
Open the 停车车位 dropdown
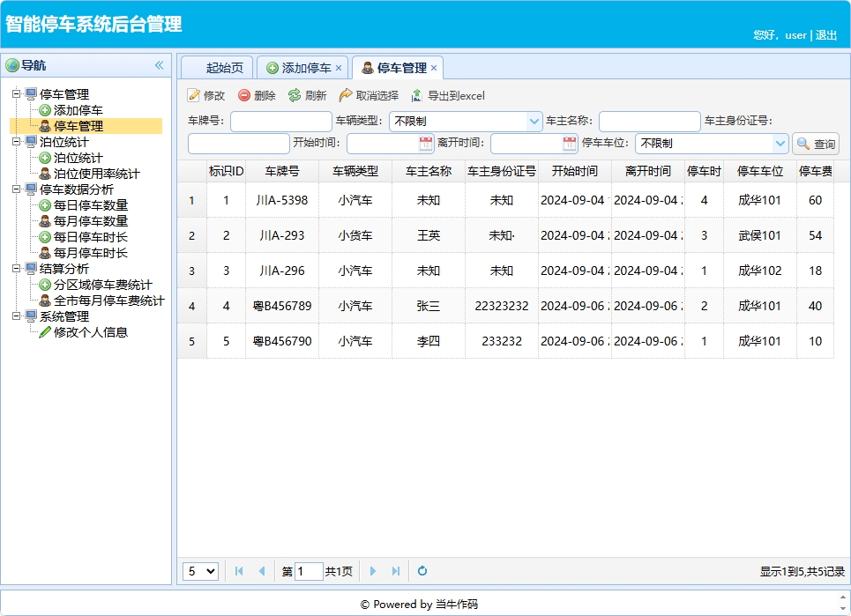click(781, 142)
